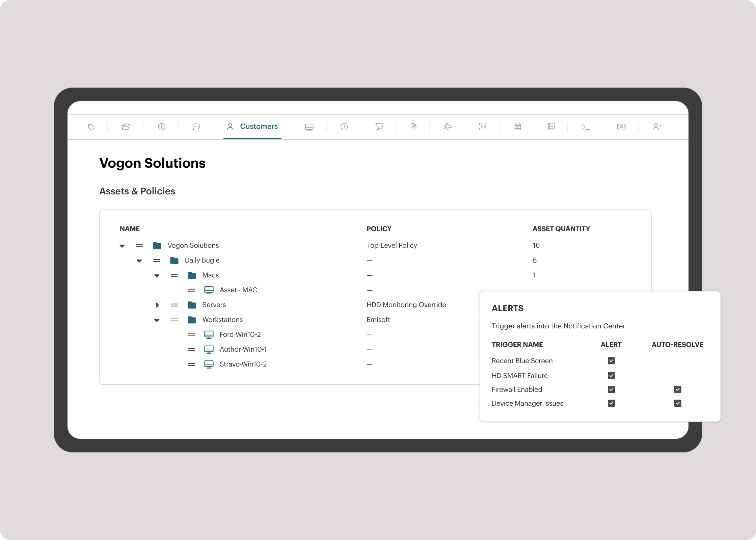Open the payments cash icon tab
Screen dimensions: 756x540
coord(621,127)
